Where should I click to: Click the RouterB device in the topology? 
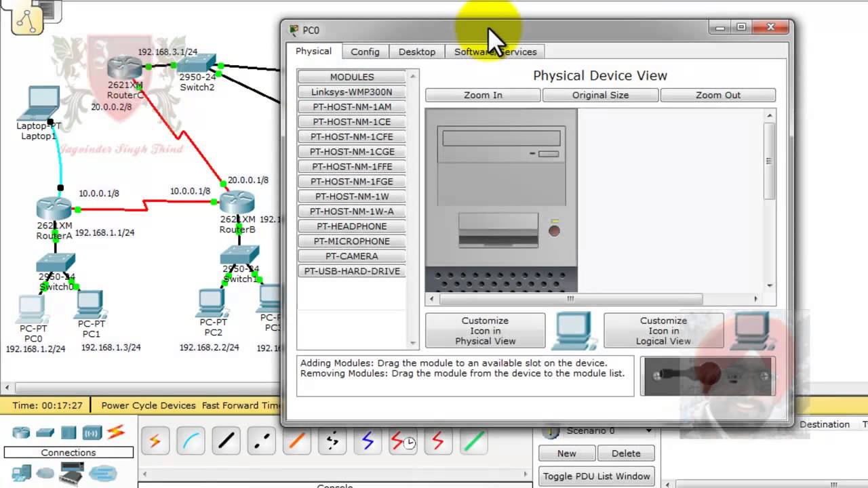(x=237, y=203)
